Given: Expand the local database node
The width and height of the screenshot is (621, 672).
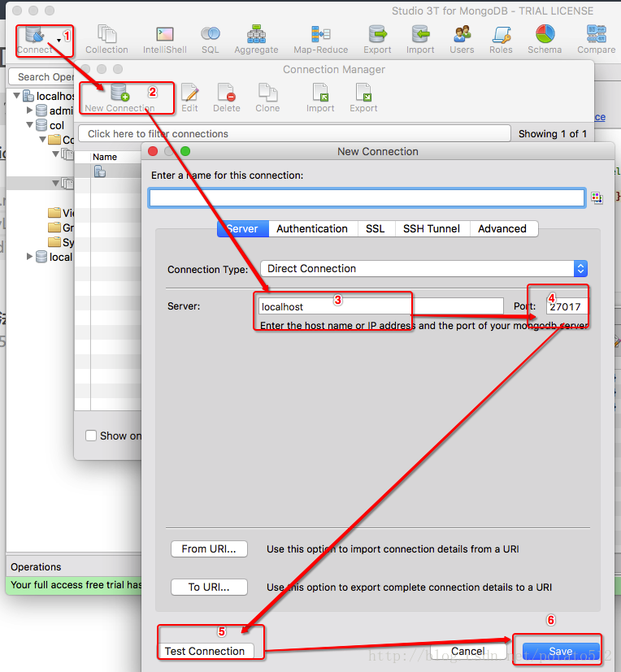Looking at the screenshot, I should click(x=29, y=257).
